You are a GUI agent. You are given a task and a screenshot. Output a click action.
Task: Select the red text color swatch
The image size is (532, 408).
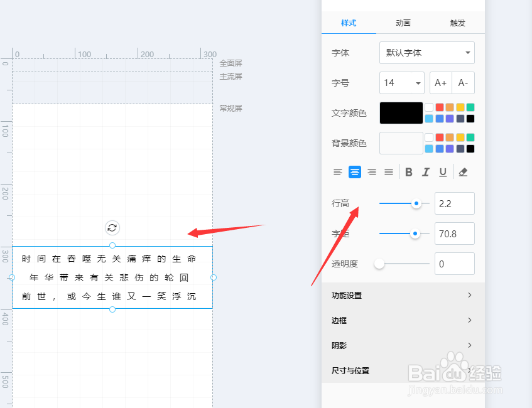tap(439, 107)
